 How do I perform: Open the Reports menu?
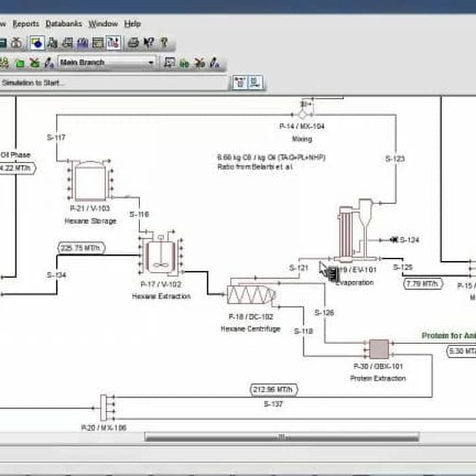coord(26,24)
